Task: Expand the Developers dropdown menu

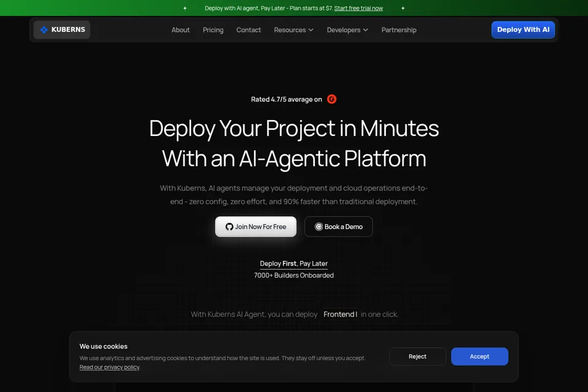Action: (347, 30)
